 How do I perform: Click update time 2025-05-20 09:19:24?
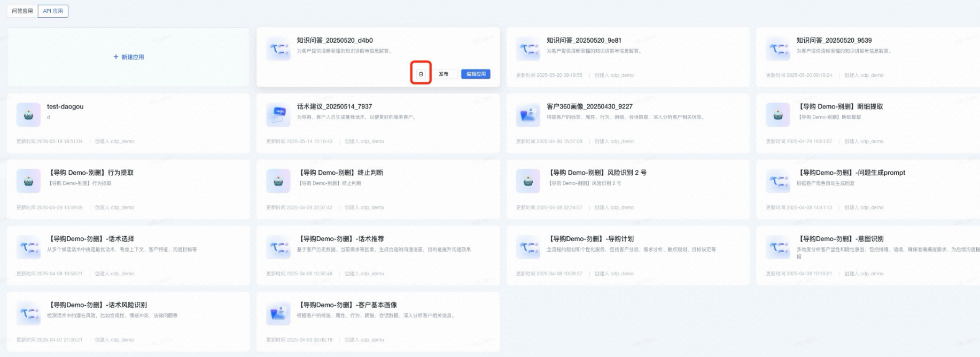(799, 75)
